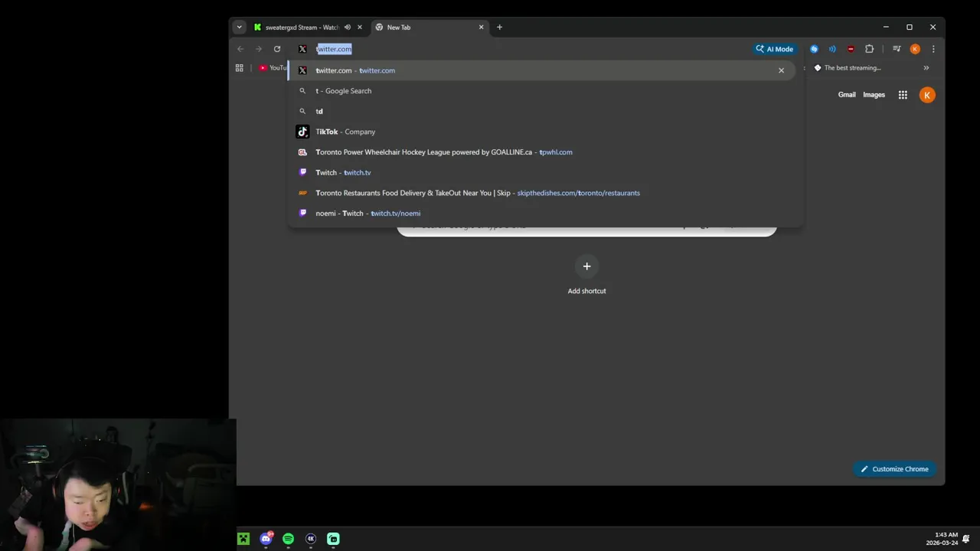Open The best streaming bookmark
980x551 pixels.
pos(848,68)
